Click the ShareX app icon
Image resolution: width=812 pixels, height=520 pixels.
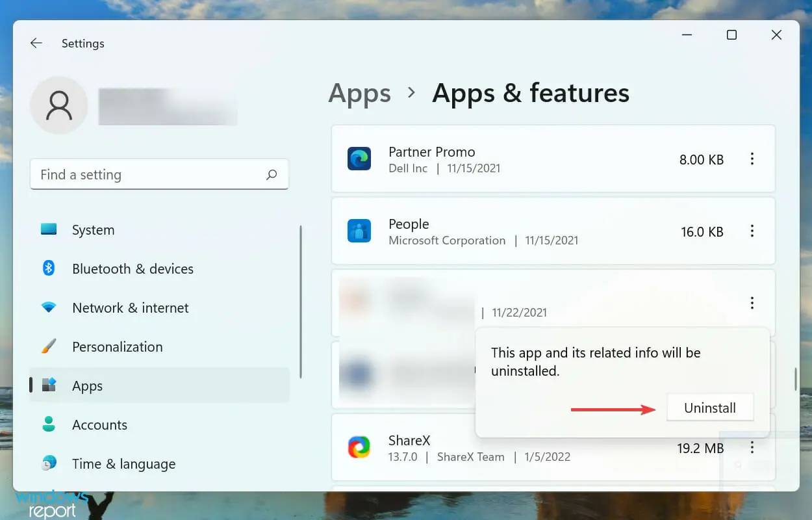pos(359,447)
